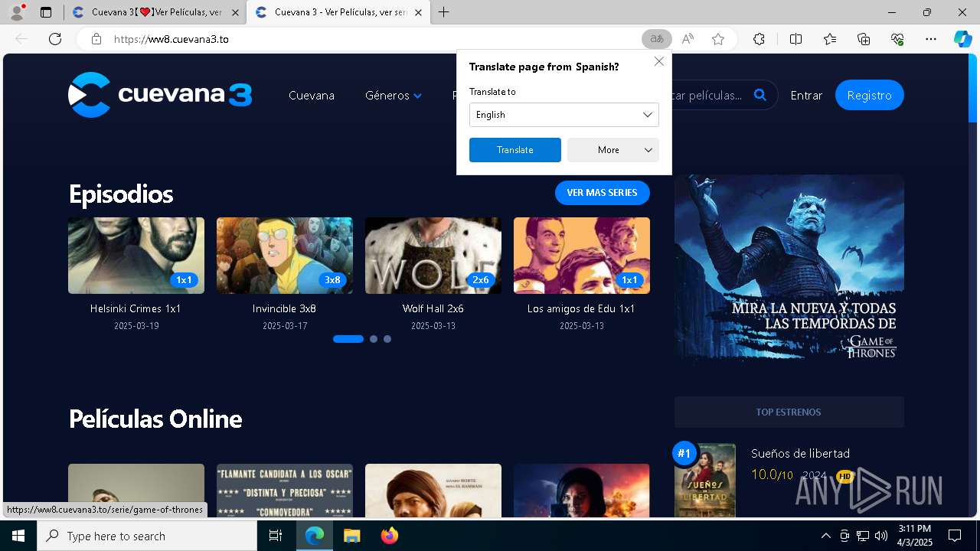Open Collections panel
The height and width of the screenshot is (551, 980).
pos(864,39)
